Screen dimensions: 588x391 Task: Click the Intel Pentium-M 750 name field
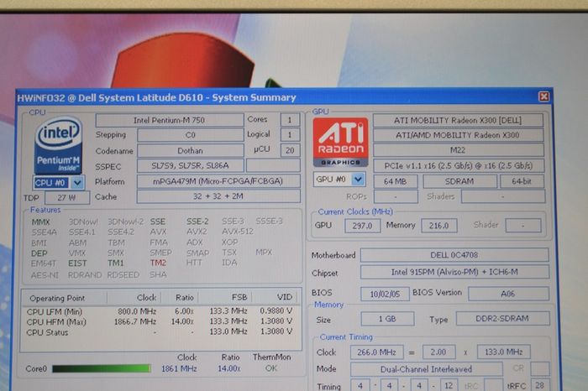(x=169, y=120)
